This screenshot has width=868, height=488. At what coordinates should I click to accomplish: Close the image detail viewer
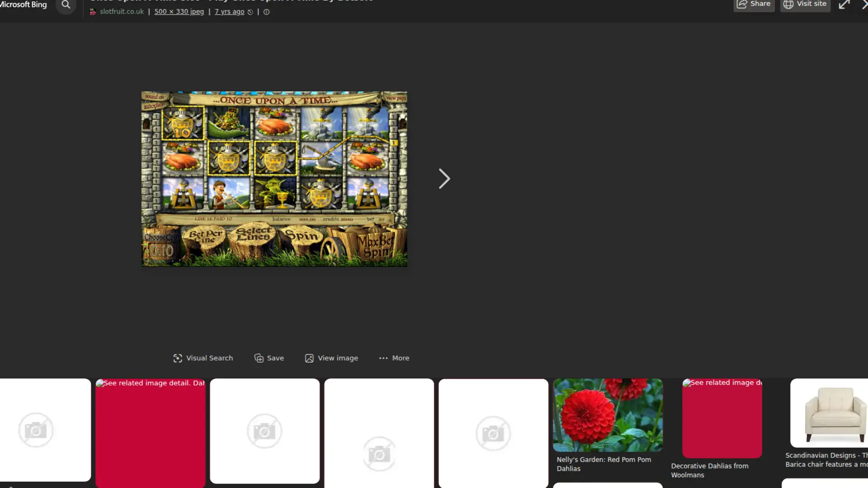click(864, 5)
